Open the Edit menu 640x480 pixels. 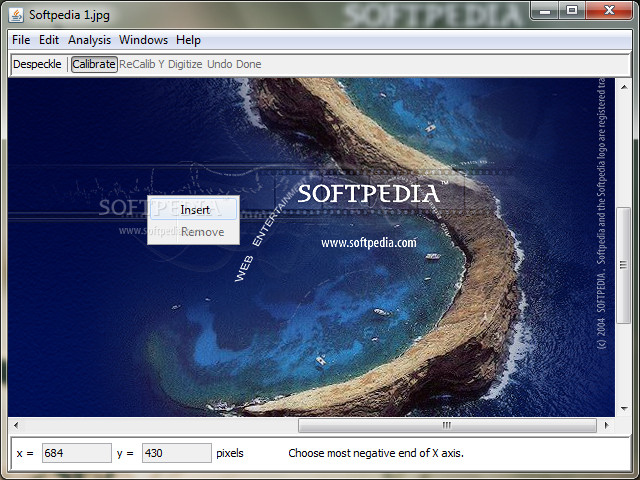tap(49, 40)
